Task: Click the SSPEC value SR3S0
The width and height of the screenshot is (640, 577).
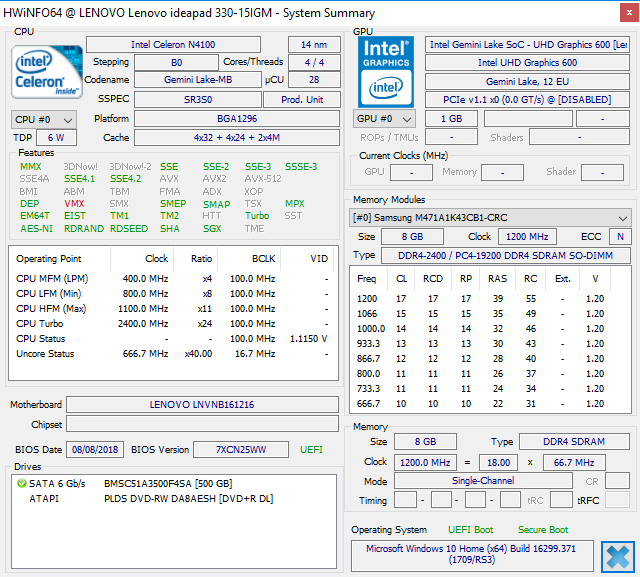Action: tap(198, 99)
